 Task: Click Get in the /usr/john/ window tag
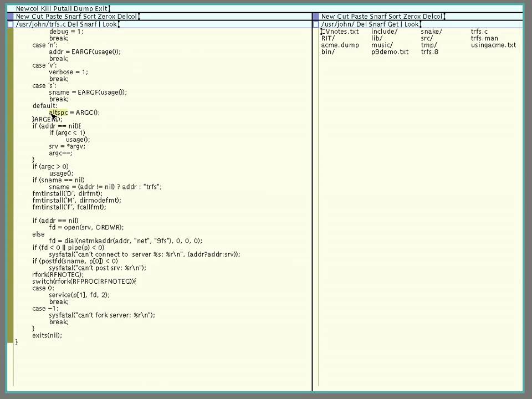pyautogui.click(x=393, y=24)
